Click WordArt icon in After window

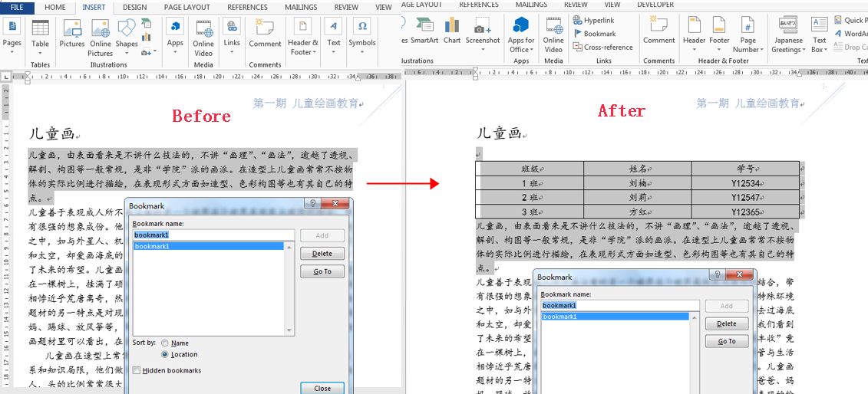837,34
